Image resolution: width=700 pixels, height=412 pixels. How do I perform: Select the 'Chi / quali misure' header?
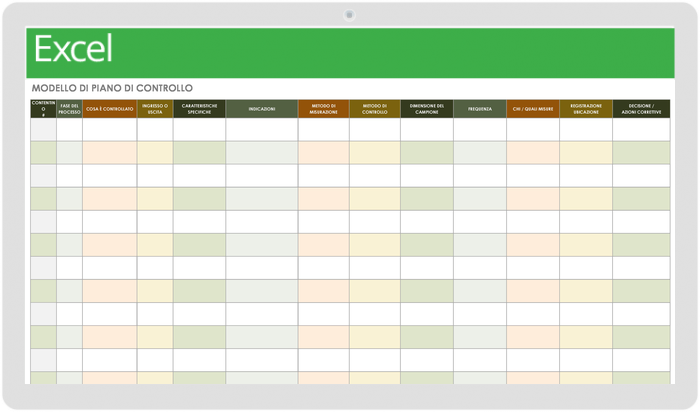[533, 109]
